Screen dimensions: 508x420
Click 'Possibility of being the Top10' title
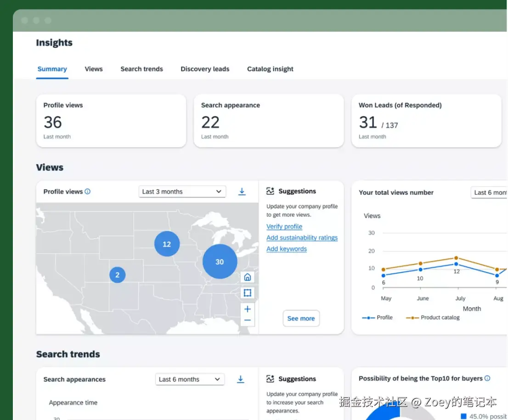pos(421,378)
